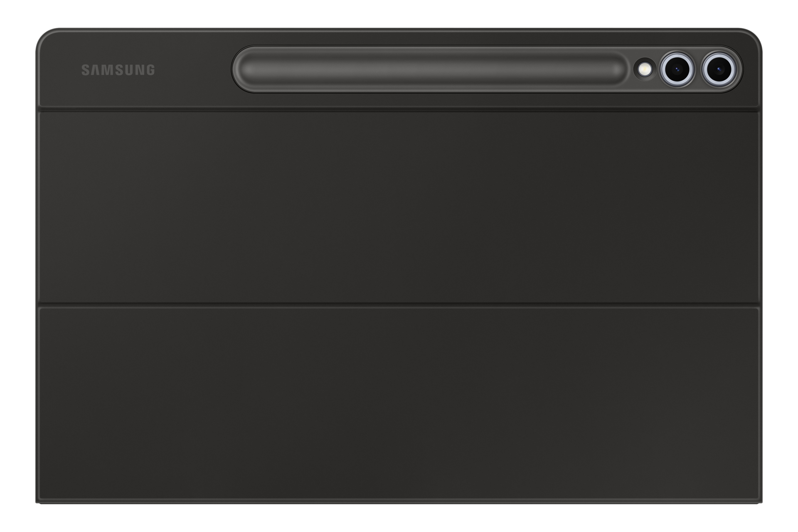Select the rightmost camera lens
Image resolution: width=798 pixels, height=532 pixels.
pos(719,69)
